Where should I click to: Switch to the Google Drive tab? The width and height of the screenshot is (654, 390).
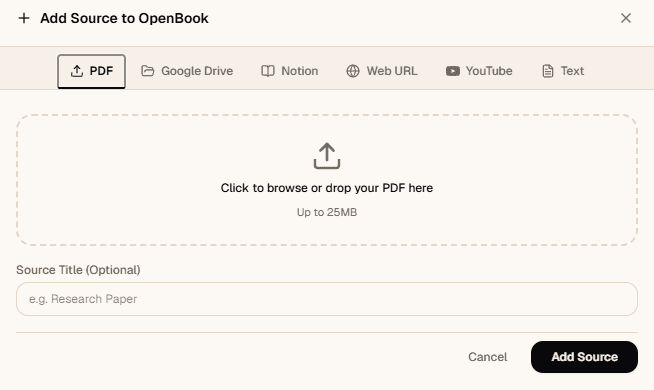click(x=187, y=71)
